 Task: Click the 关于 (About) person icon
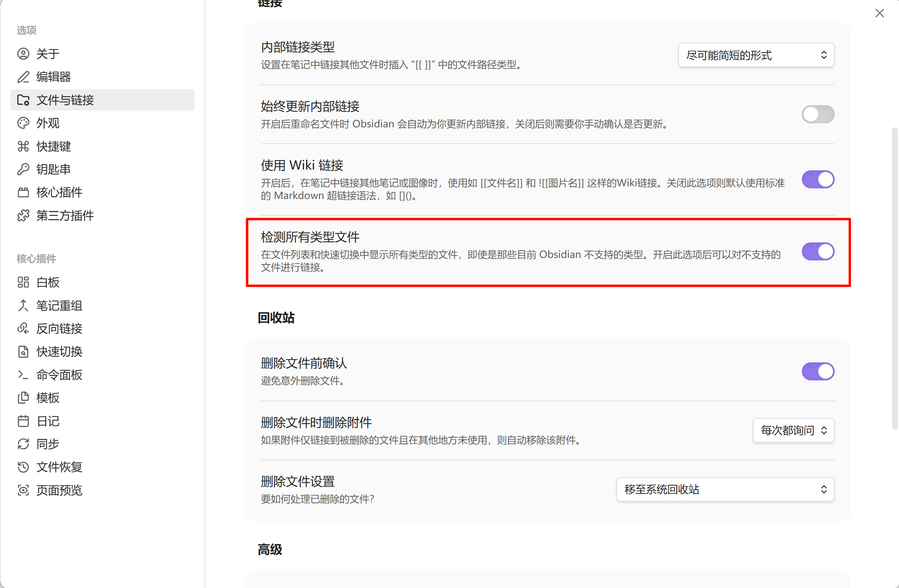coord(23,54)
